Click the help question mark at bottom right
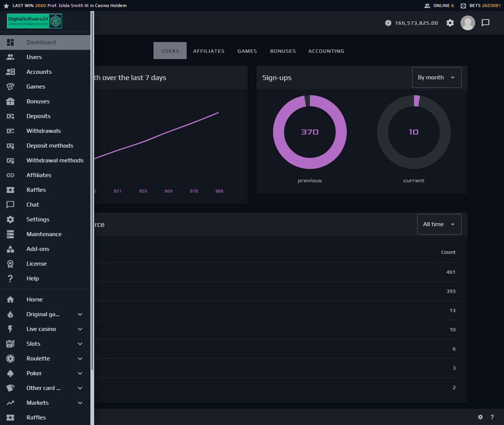Image resolution: width=504 pixels, height=425 pixels. click(x=492, y=417)
